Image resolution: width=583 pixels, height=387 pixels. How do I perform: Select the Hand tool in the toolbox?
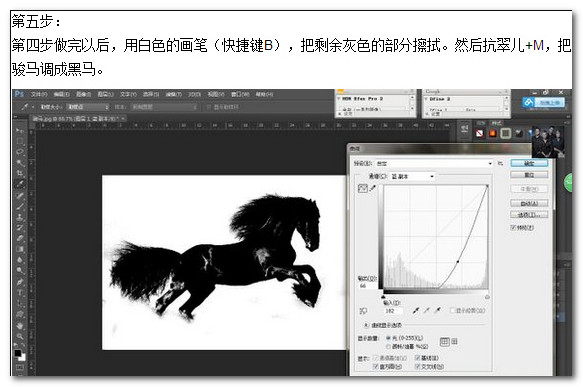tap(20, 326)
